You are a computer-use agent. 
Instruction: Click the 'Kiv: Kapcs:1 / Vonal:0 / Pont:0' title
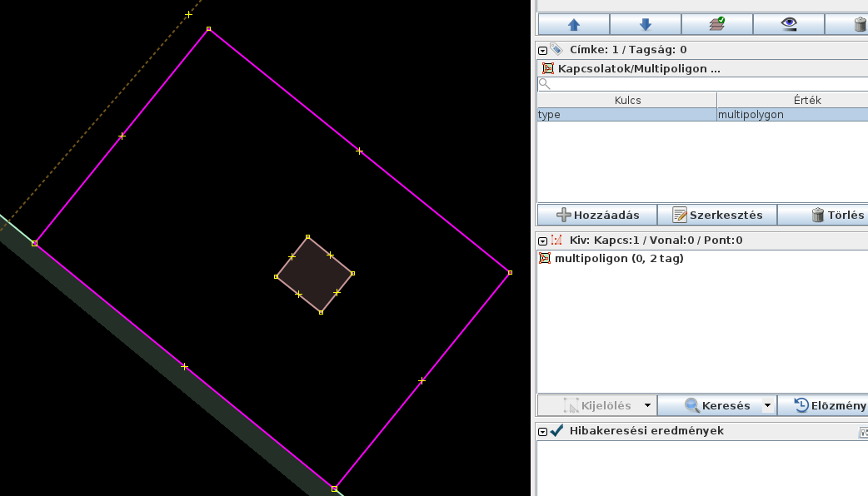pyautogui.click(x=656, y=240)
